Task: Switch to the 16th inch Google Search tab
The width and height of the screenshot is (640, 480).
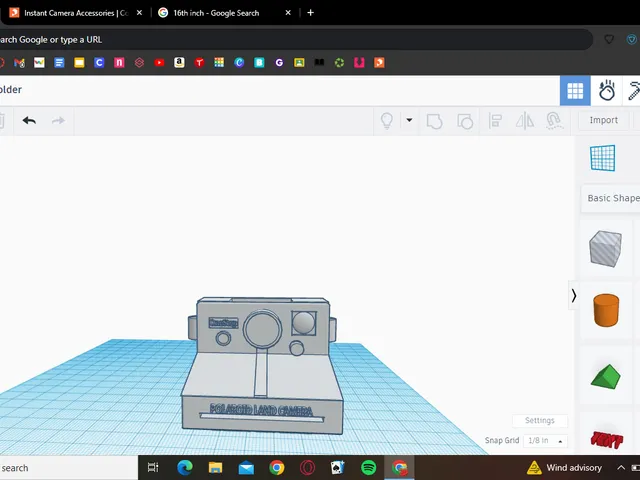Action: click(216, 13)
